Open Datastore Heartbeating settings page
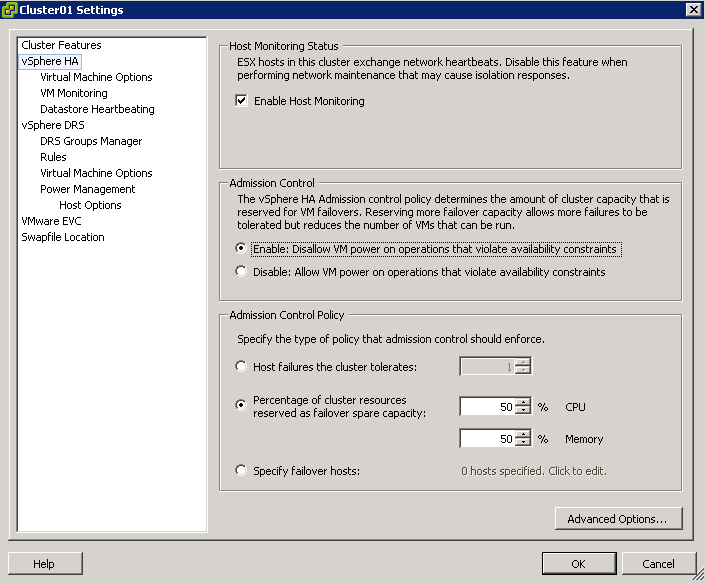Screen dimensions: 706x583 click(x=97, y=109)
